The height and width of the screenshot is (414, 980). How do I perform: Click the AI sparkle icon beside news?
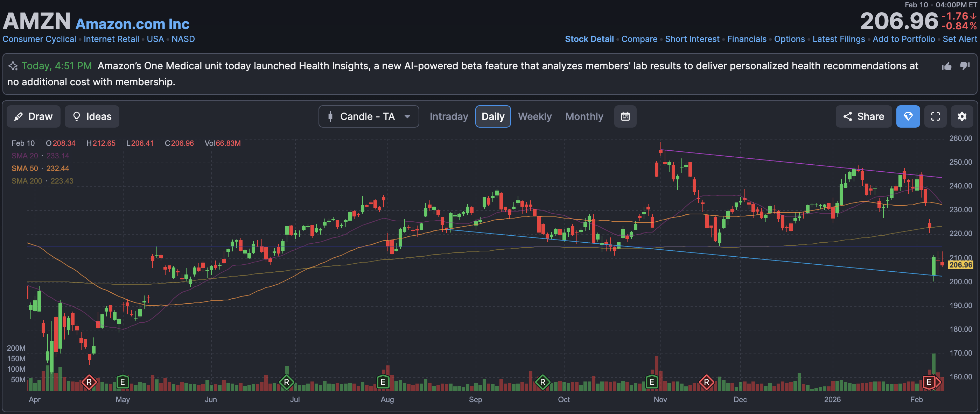pos(13,66)
